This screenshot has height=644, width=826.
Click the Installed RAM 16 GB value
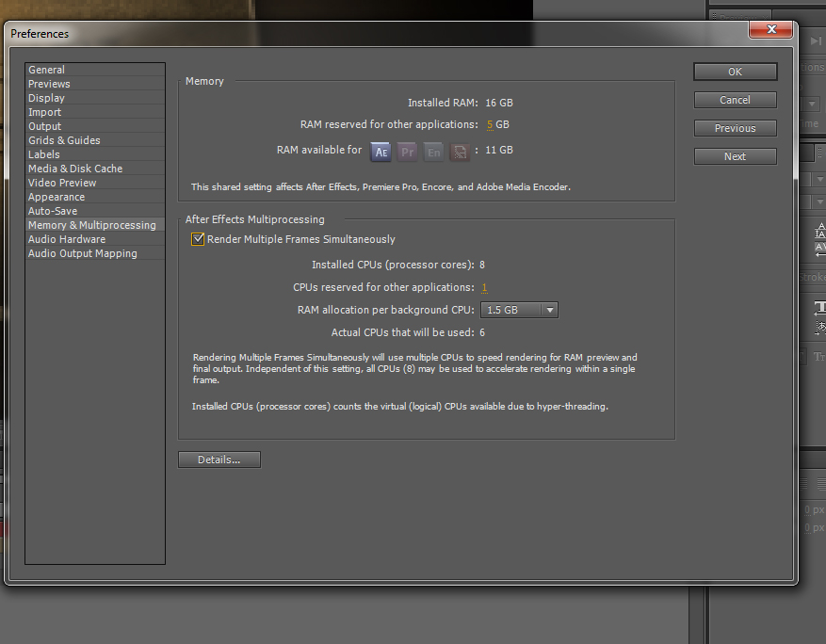(x=499, y=103)
